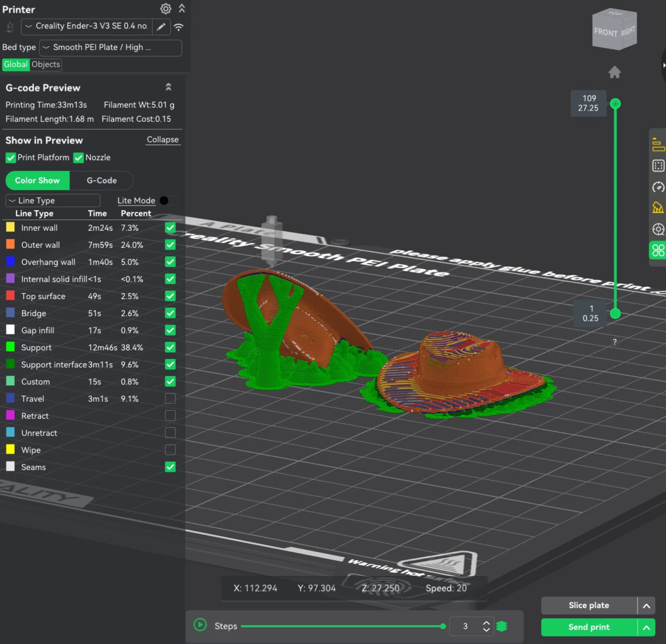This screenshot has width=666, height=644.
Task: Click the Top surface red color swatch
Action: pos(10,296)
